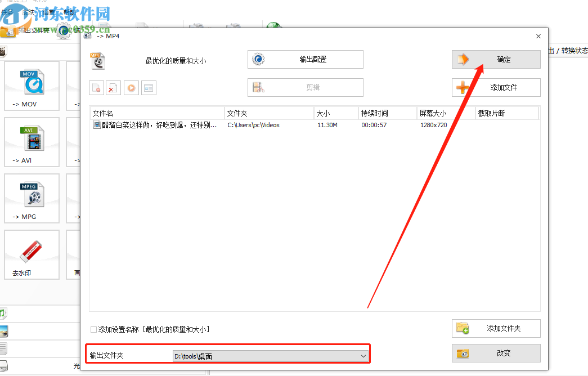Click the MP4 format icon in dialog
Viewport: 588px width, 376px height.
coord(97,61)
